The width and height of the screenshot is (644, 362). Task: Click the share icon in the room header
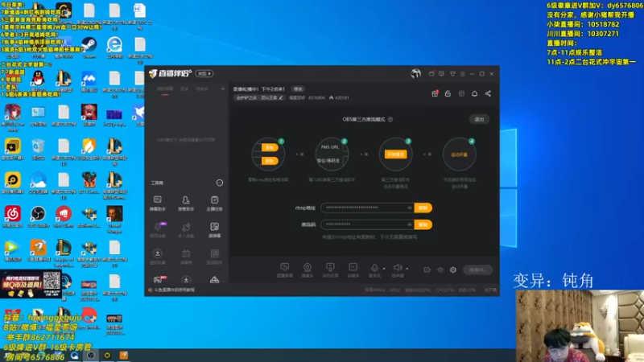point(488,93)
